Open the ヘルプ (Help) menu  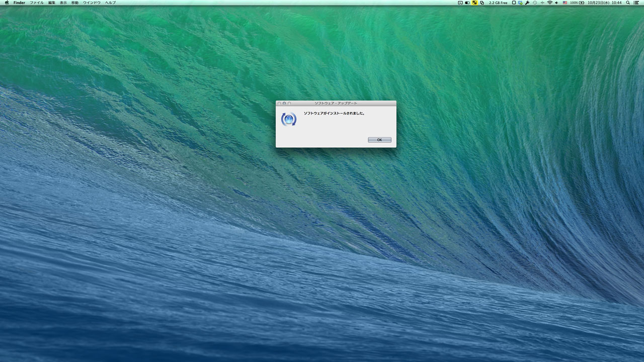tap(110, 3)
